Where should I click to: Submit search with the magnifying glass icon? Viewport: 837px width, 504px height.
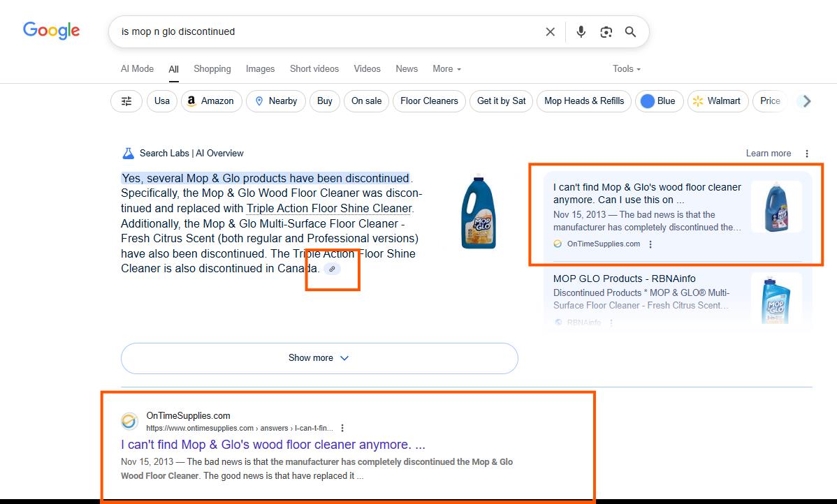pyautogui.click(x=630, y=32)
